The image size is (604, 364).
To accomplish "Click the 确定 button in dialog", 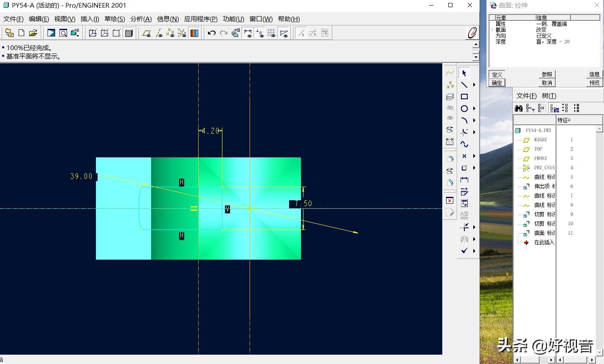I will (497, 83).
